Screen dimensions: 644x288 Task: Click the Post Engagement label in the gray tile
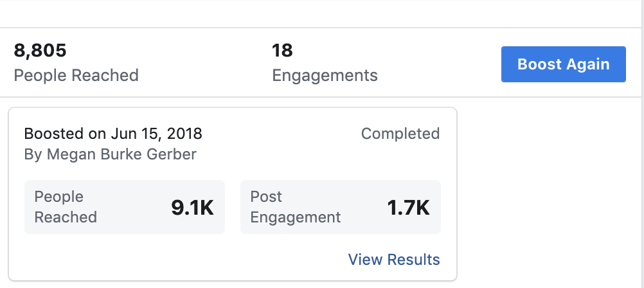point(296,206)
